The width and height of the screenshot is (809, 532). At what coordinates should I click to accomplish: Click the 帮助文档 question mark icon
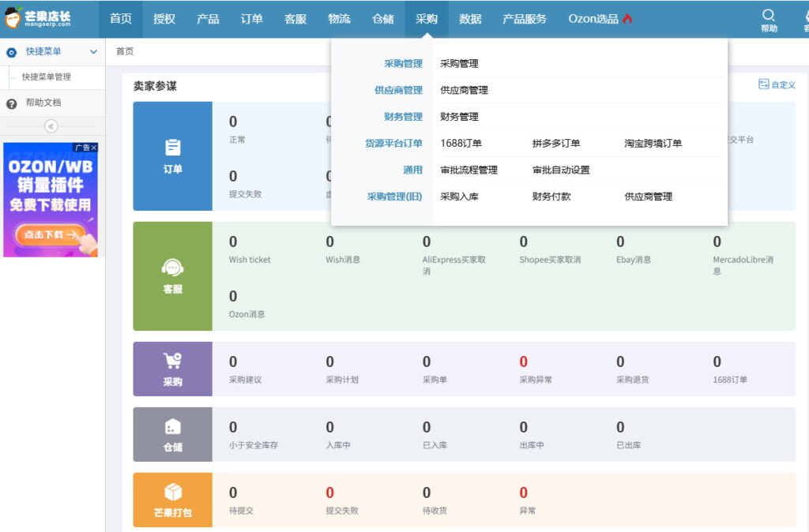(x=12, y=103)
